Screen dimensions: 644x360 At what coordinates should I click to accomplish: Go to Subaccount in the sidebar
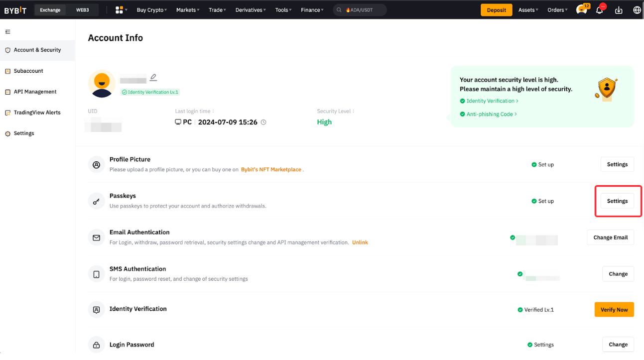(28, 71)
